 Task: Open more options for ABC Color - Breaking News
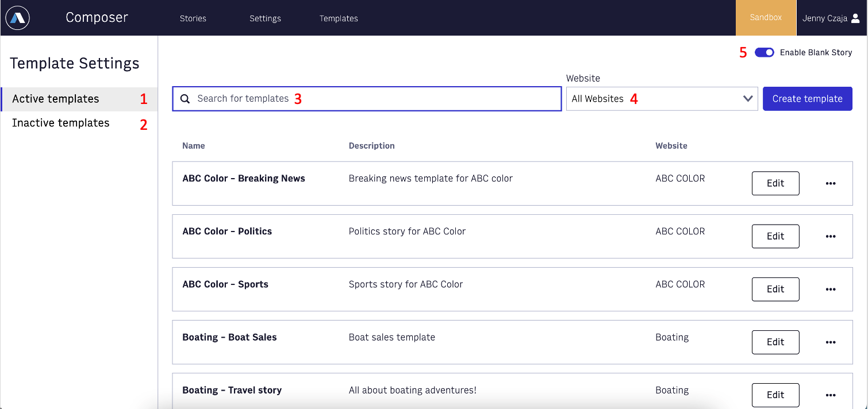(831, 183)
